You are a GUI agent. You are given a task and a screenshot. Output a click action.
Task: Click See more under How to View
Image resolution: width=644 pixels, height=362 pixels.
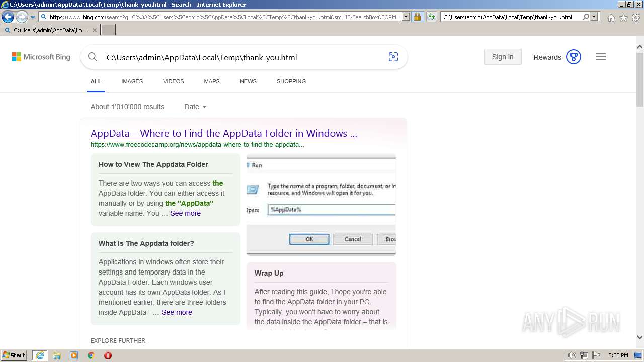point(185,213)
